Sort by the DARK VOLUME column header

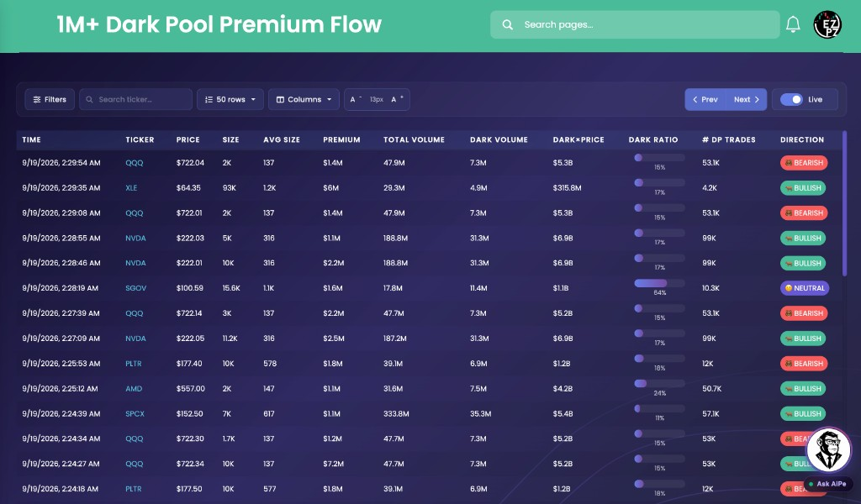499,139
